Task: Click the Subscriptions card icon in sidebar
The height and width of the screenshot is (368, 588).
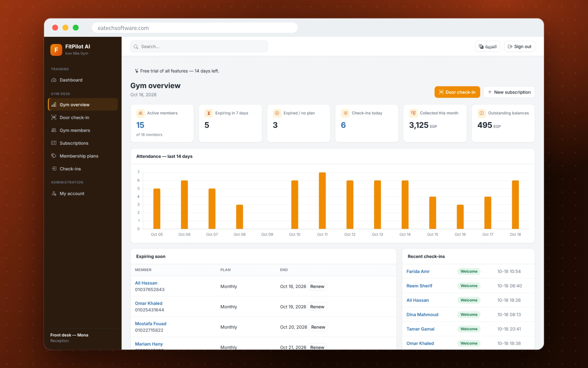Action: (x=54, y=143)
